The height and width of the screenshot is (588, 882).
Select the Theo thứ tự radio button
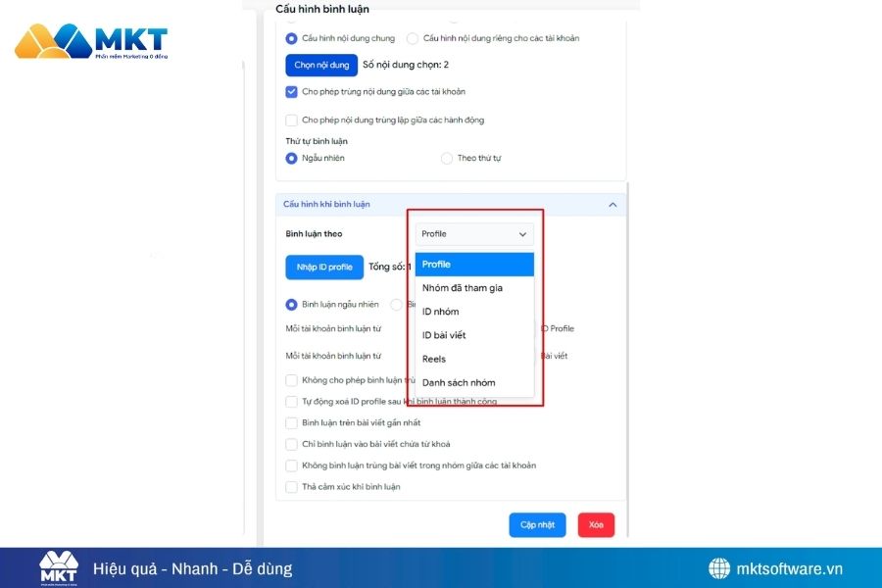(447, 158)
